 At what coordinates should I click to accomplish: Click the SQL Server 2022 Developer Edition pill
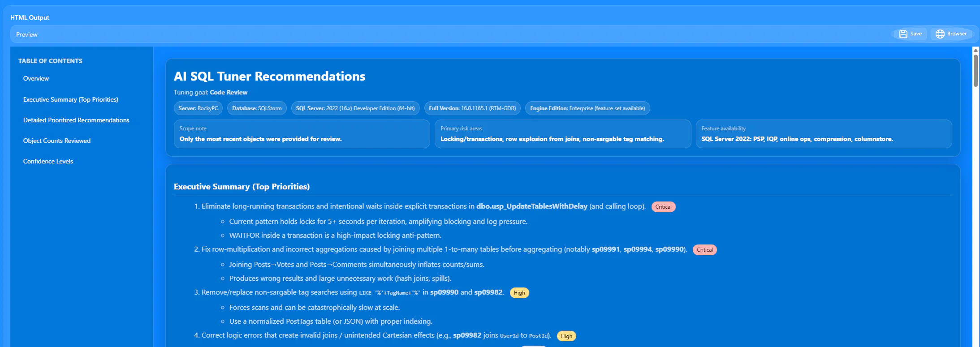pos(355,108)
